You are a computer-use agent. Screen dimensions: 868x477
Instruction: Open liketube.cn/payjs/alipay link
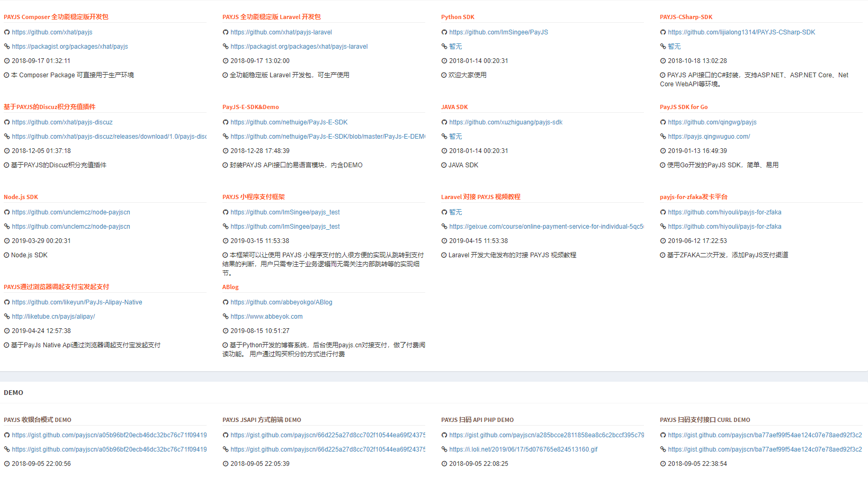[x=53, y=317]
